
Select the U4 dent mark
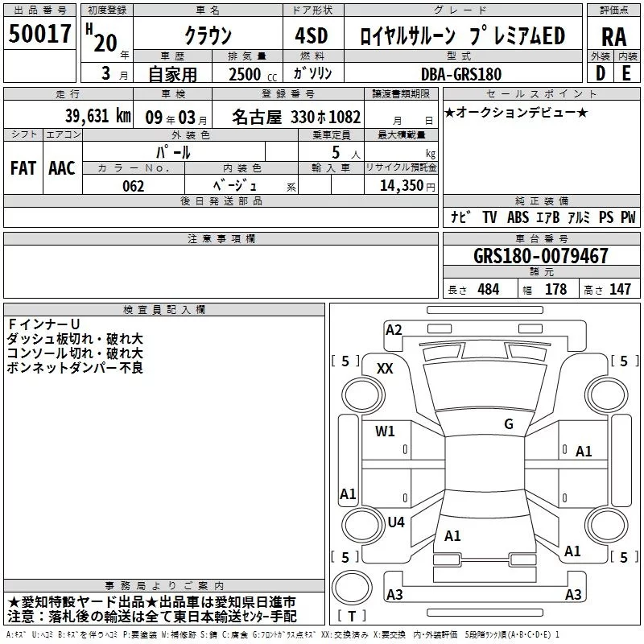click(396, 522)
